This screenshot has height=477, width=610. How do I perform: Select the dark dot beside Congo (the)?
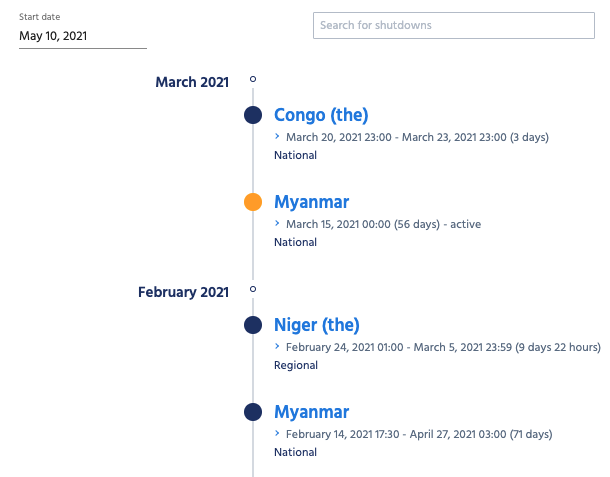point(253,115)
